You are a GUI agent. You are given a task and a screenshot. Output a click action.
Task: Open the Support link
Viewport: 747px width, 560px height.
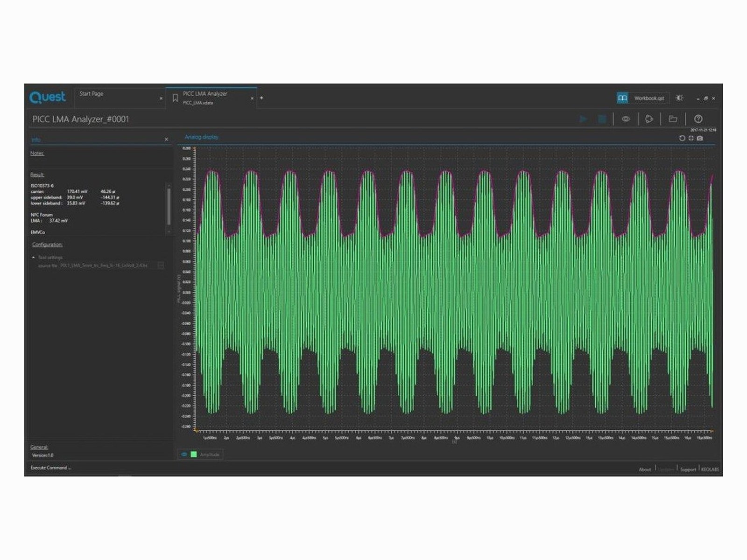pos(688,469)
